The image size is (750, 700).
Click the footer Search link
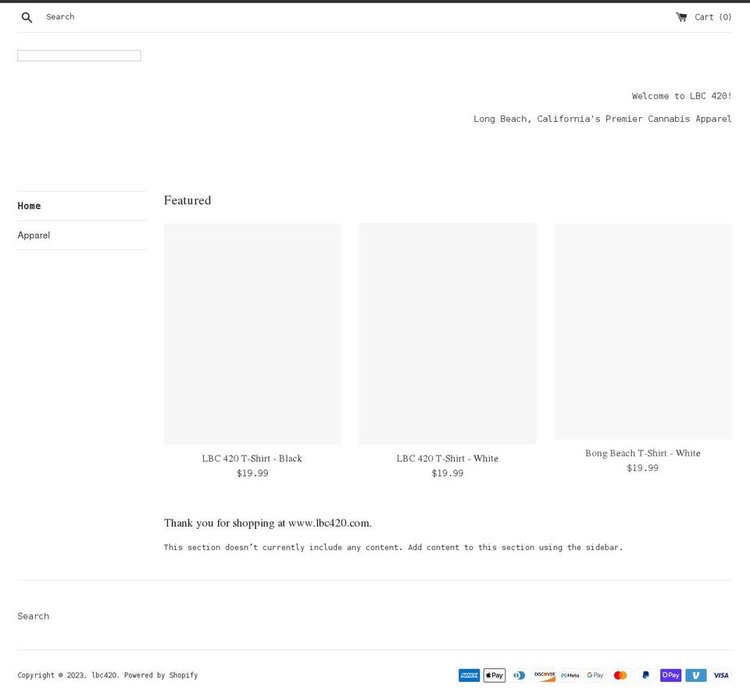(x=33, y=616)
